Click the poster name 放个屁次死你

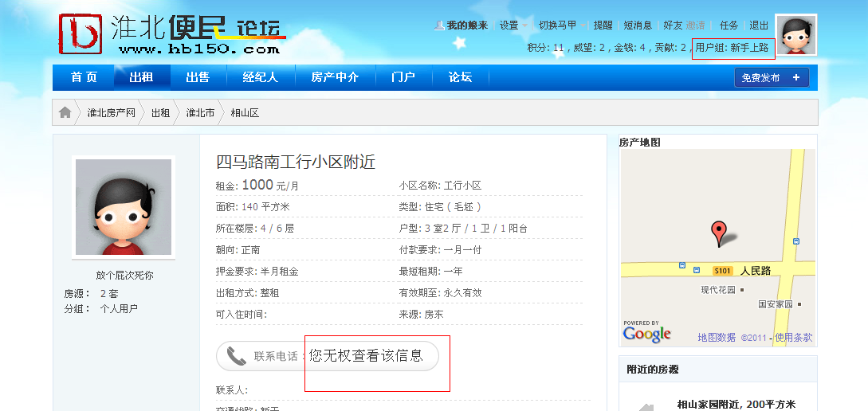click(x=124, y=275)
